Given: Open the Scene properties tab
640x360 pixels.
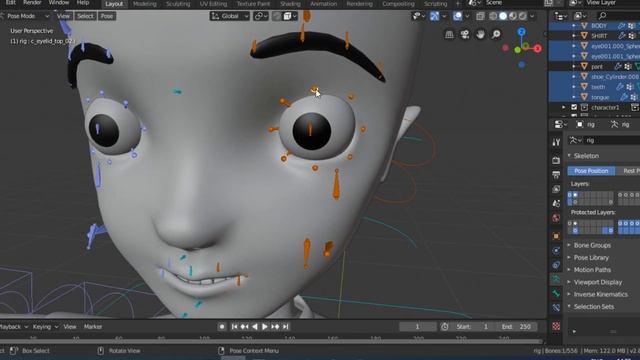Looking at the screenshot, I should point(556,203).
